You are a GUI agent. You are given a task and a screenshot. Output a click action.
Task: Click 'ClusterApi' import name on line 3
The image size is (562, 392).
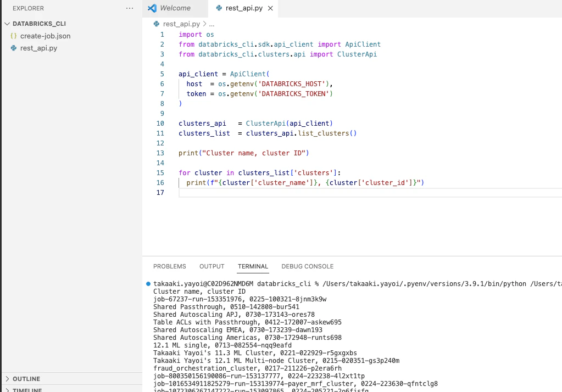click(x=357, y=54)
